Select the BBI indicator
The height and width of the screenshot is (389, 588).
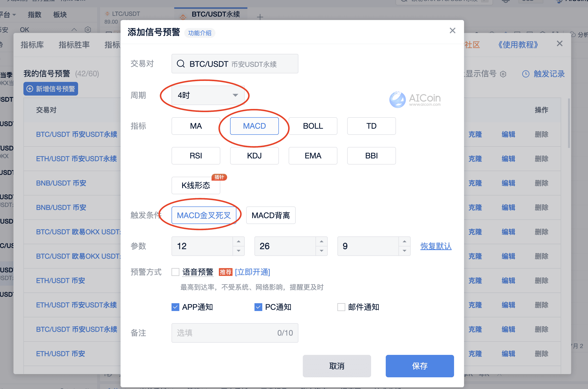click(372, 156)
